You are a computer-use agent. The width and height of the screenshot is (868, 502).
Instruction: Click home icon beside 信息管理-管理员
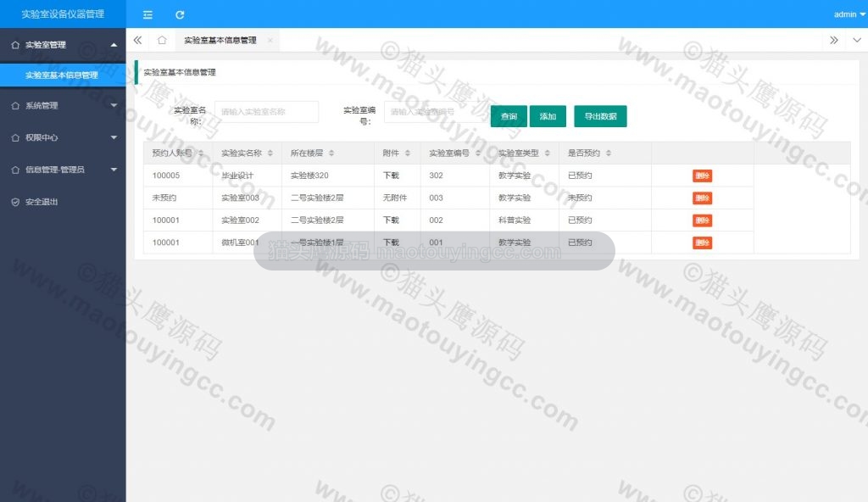coord(15,170)
